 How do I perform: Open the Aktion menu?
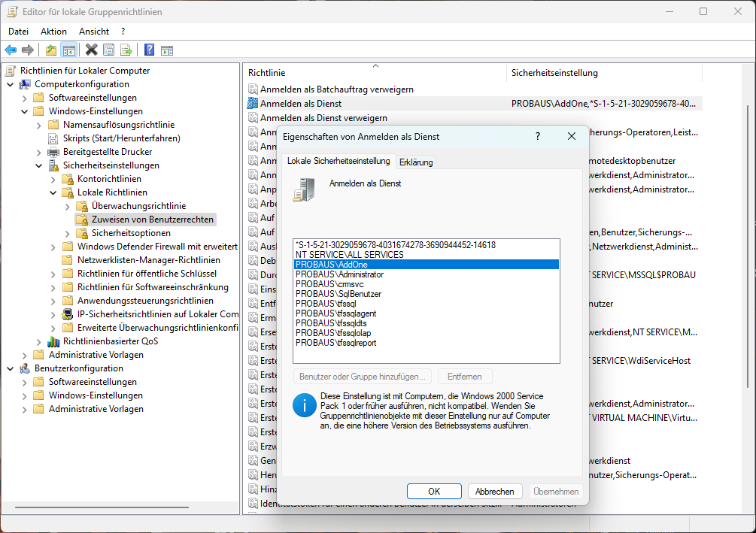(53, 31)
